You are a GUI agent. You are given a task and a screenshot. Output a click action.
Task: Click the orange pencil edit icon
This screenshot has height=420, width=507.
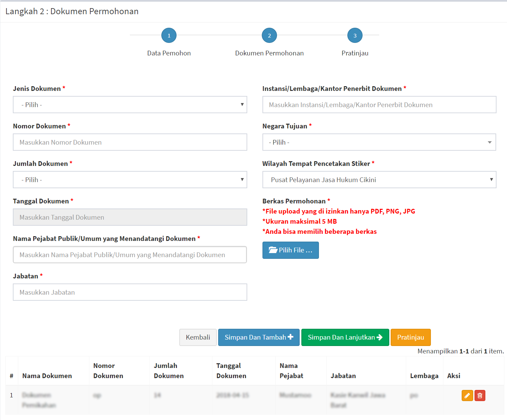click(x=467, y=395)
